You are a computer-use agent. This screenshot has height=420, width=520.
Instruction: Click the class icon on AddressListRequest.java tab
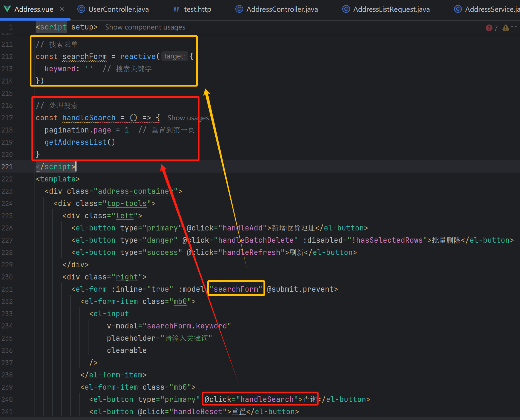click(x=346, y=9)
